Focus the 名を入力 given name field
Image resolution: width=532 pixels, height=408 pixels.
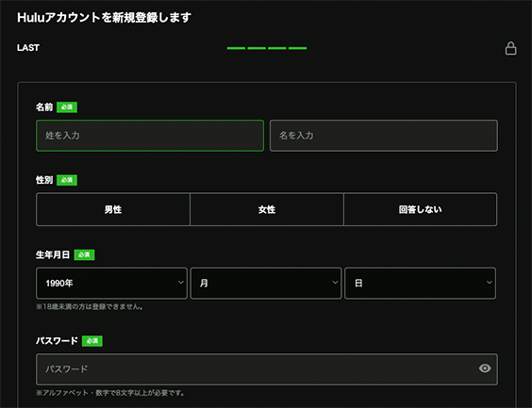pos(384,136)
